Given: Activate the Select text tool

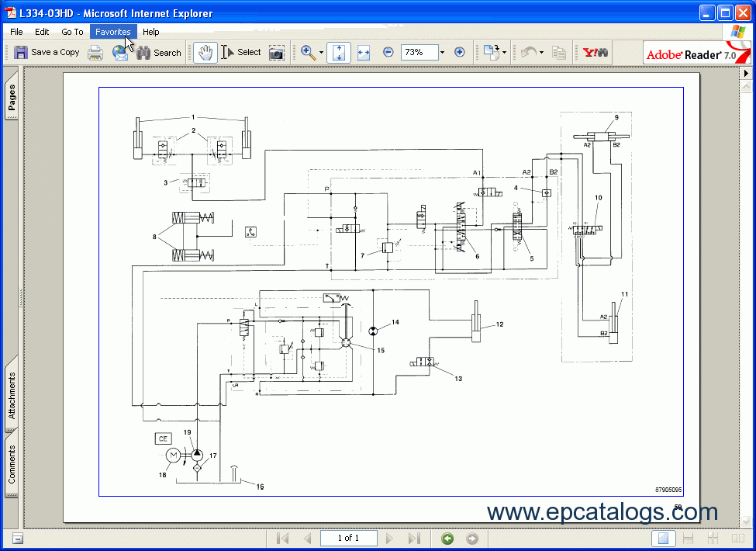Looking at the screenshot, I should (241, 52).
